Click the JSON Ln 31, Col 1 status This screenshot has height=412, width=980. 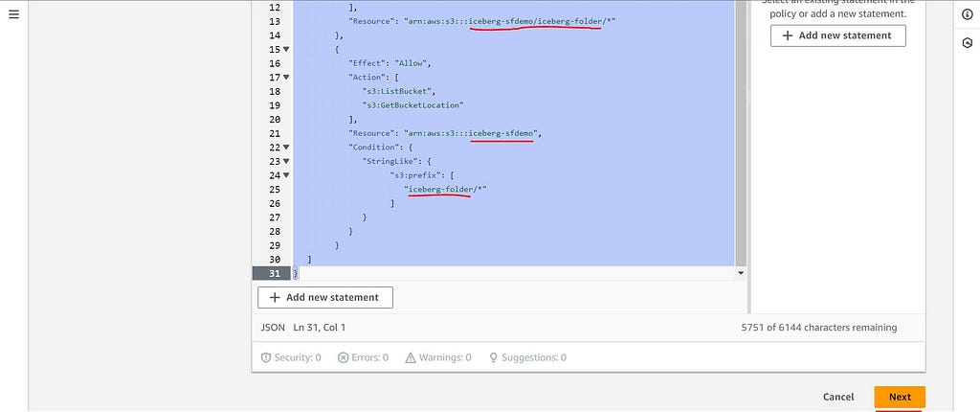tap(303, 328)
